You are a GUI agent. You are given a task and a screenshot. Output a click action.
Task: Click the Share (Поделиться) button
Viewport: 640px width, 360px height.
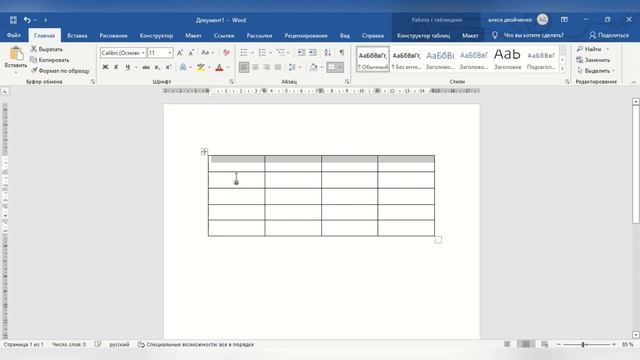pos(609,36)
